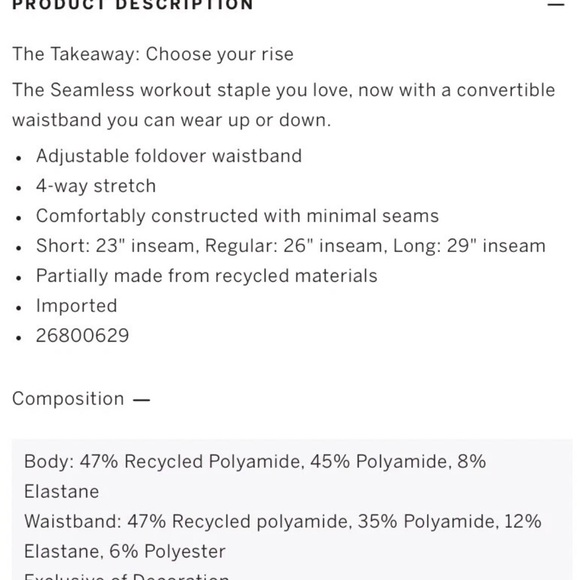Click the 'Seamless workout staple' description line
This screenshot has width=580, height=580.
pyautogui.click(x=283, y=90)
